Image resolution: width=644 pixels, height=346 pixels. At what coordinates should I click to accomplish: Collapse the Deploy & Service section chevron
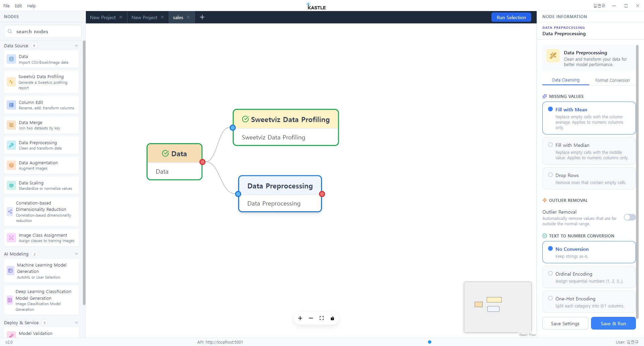[76, 323]
